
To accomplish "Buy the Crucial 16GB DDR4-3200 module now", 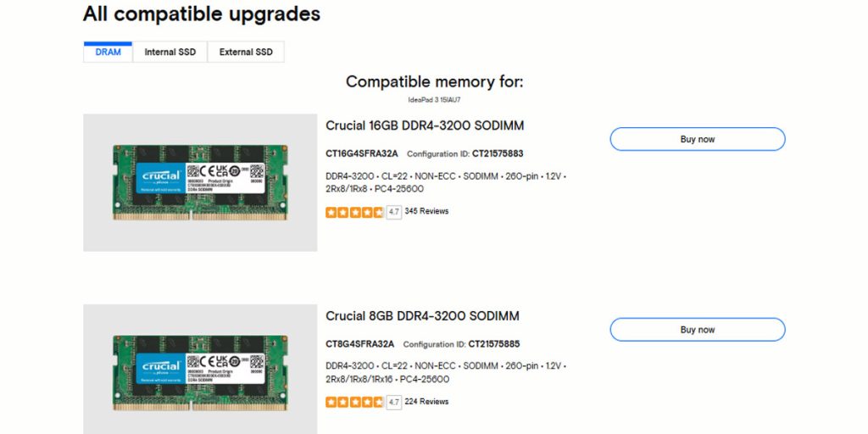I will click(x=698, y=139).
